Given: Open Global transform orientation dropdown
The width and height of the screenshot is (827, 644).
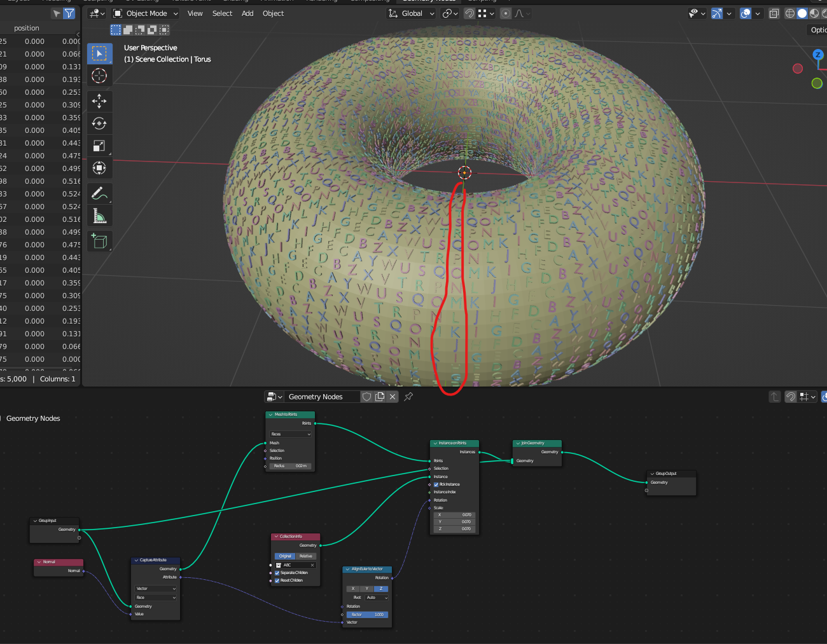Looking at the screenshot, I should pos(412,13).
